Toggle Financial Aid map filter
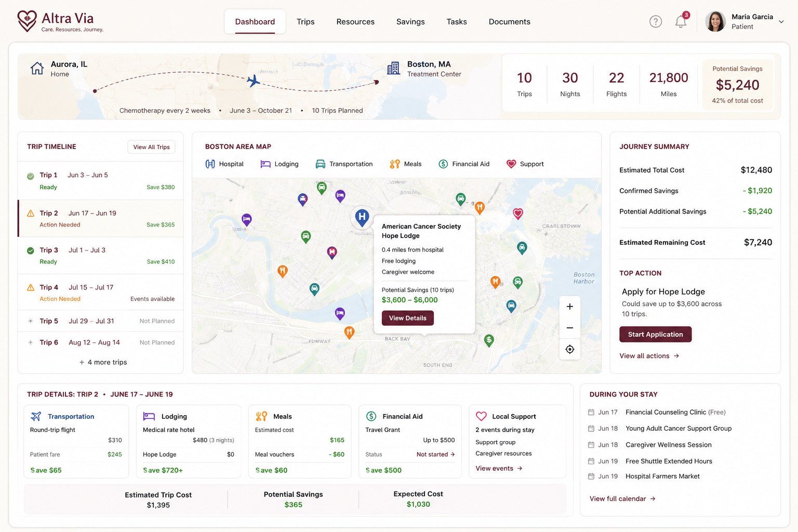798x532 pixels. [x=464, y=164]
